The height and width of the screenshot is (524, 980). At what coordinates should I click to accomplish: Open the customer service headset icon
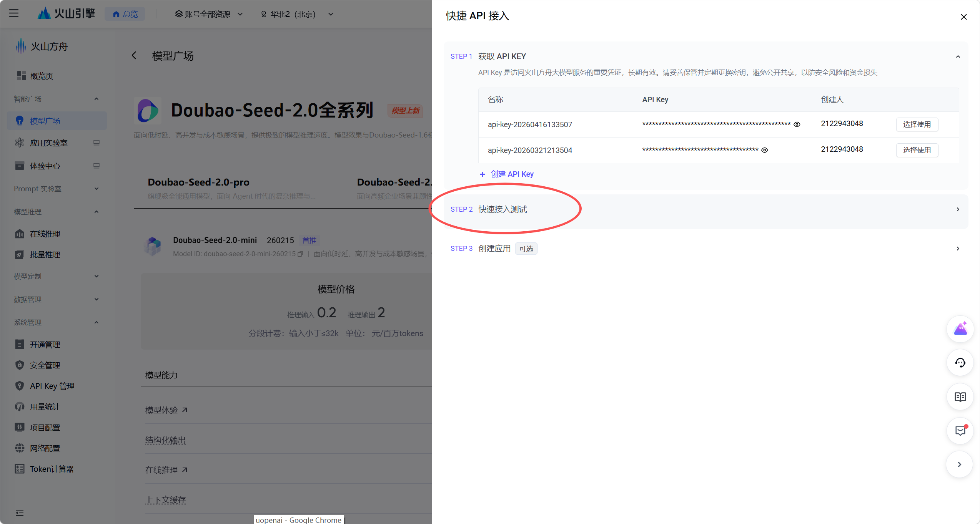pos(960,363)
